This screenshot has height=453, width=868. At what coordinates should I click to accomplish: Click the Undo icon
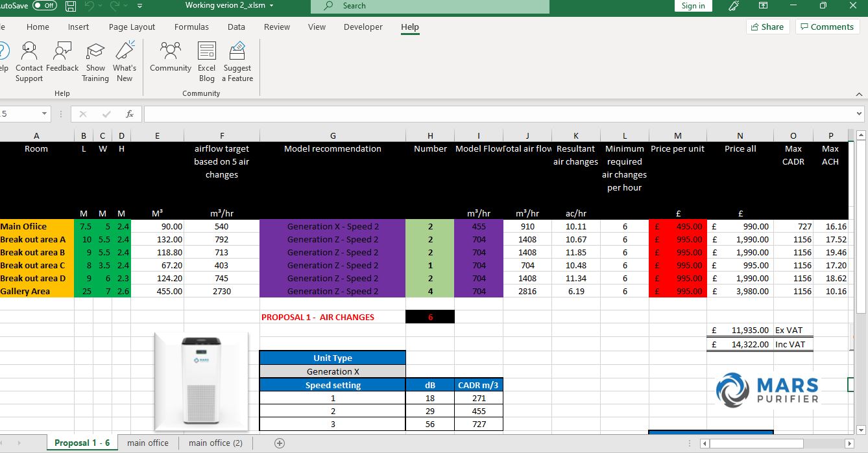[x=90, y=5]
